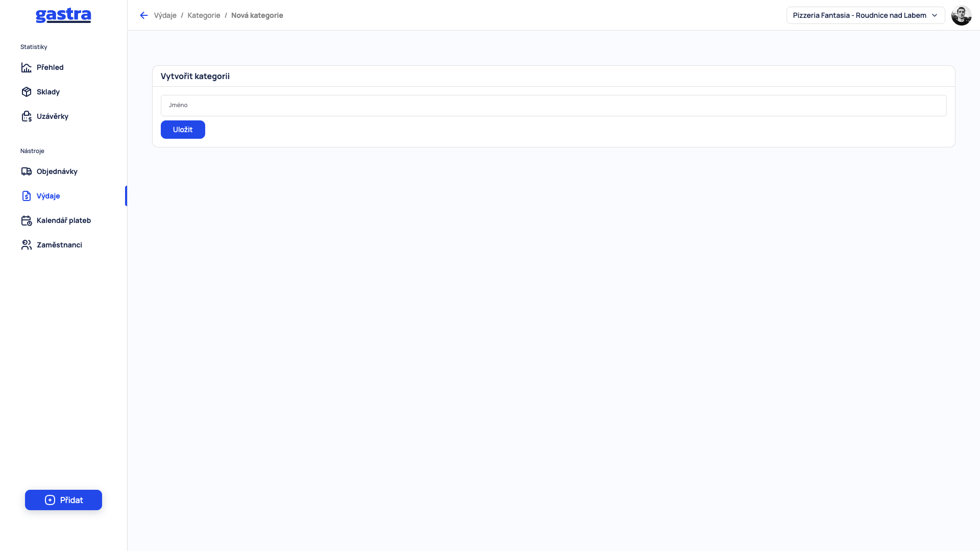Click the Uzávěrky register icon
Image resolution: width=980 pixels, height=551 pixels.
coord(27,116)
